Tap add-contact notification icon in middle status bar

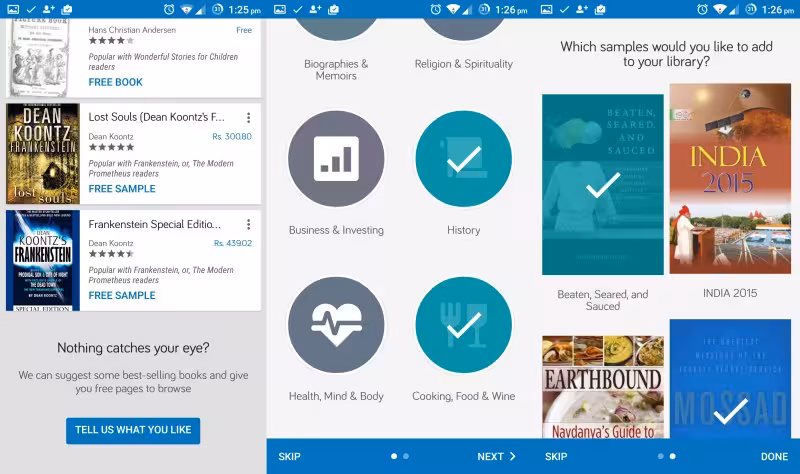315,9
